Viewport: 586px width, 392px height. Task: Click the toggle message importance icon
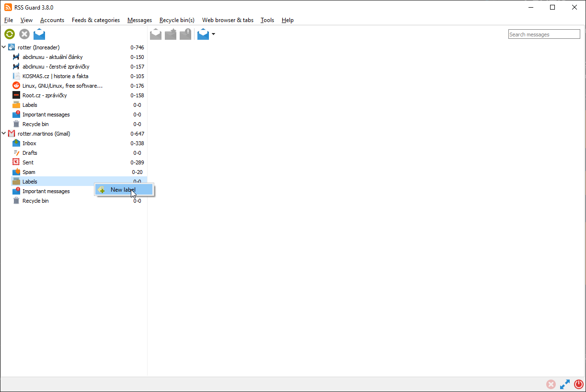[185, 34]
